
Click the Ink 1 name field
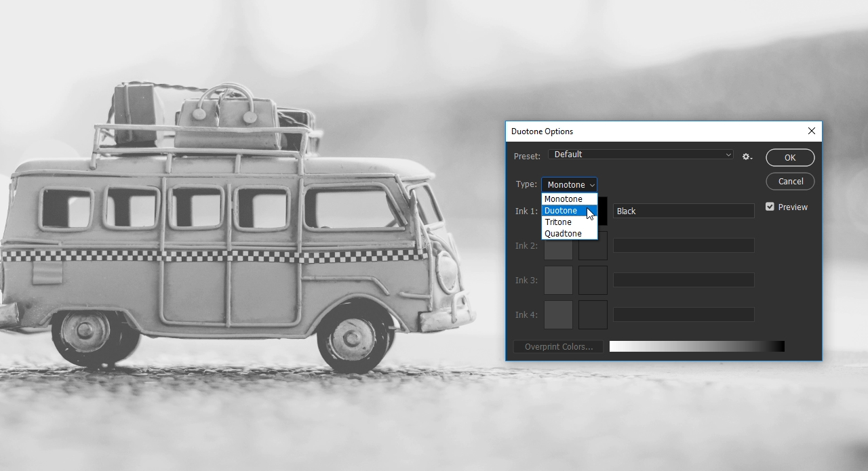click(x=684, y=211)
